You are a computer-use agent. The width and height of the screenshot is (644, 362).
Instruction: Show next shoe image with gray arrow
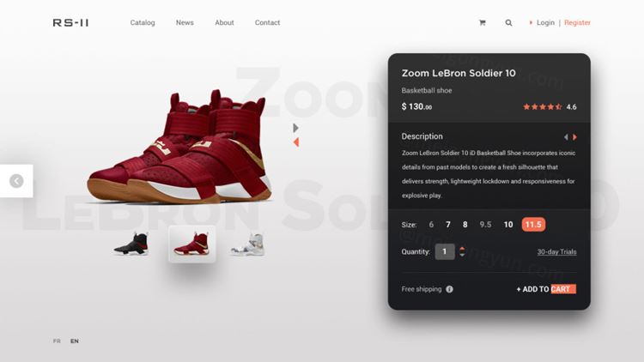point(295,128)
